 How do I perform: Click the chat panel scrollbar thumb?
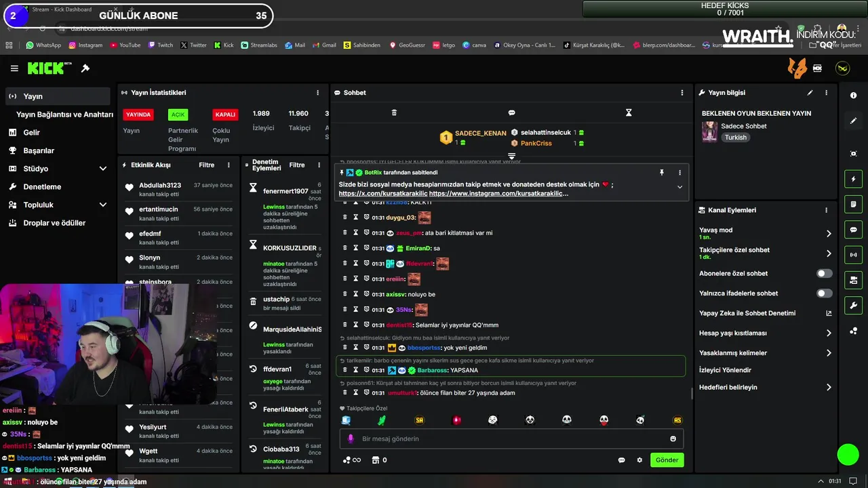(x=691, y=393)
